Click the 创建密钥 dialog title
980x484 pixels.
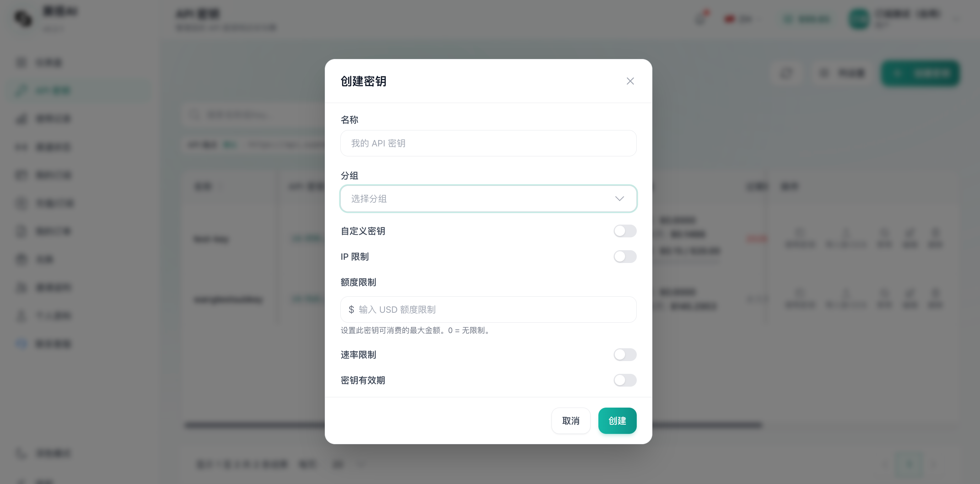click(x=363, y=81)
